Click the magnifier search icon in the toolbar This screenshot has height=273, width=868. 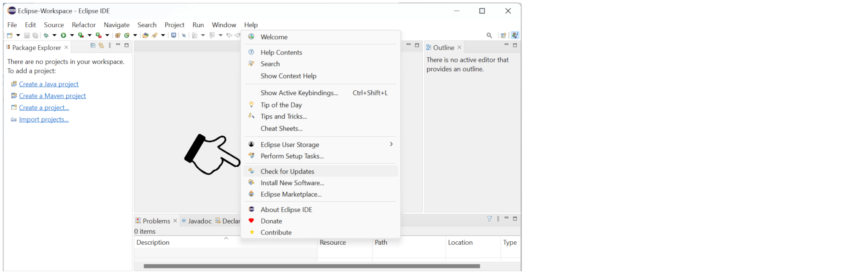pyautogui.click(x=489, y=35)
